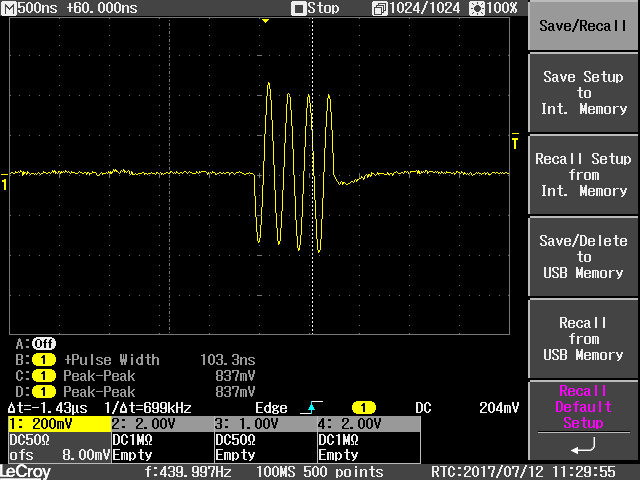Click channel badge on +Pulse Width row
This screenshot has width=640, height=480.
tap(44, 360)
